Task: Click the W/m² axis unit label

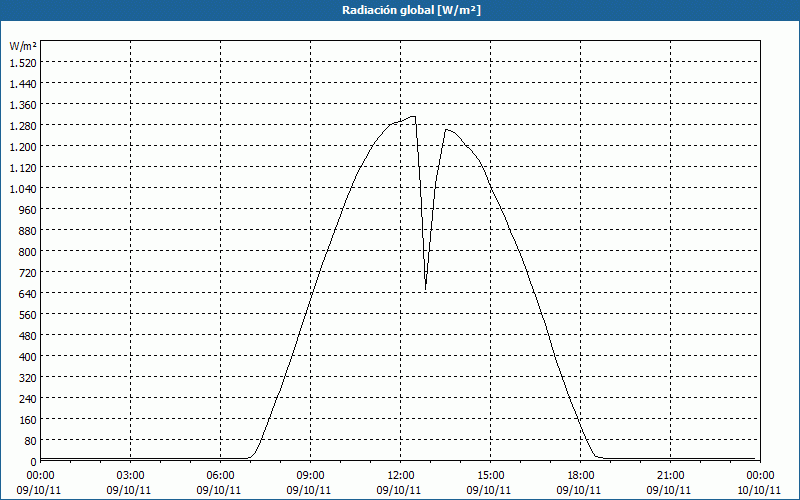Action: tap(23, 46)
